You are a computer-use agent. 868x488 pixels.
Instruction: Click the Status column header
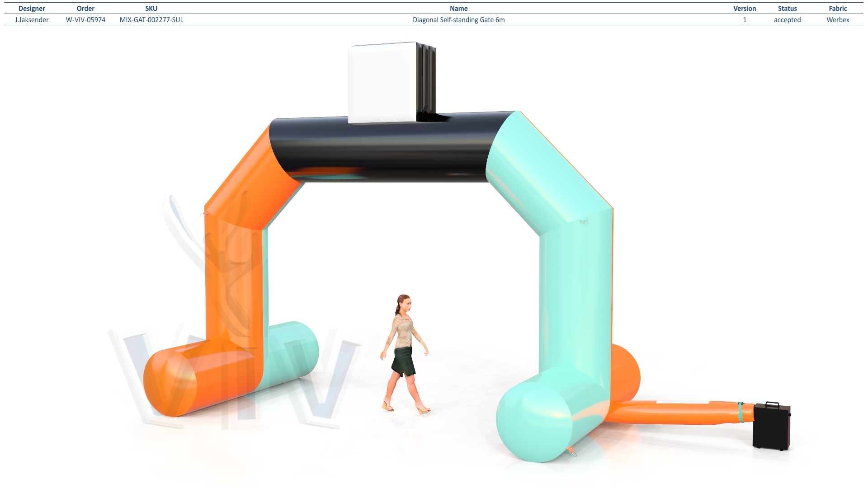pos(787,9)
